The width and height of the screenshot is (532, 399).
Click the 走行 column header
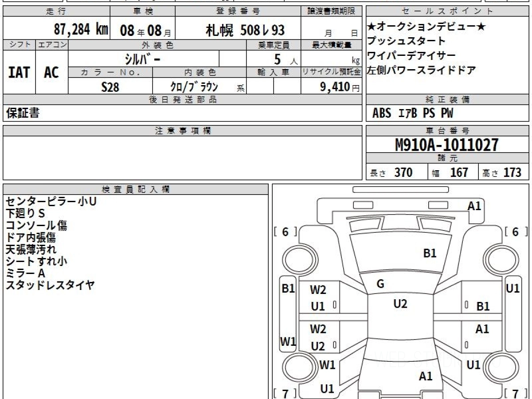(56, 12)
